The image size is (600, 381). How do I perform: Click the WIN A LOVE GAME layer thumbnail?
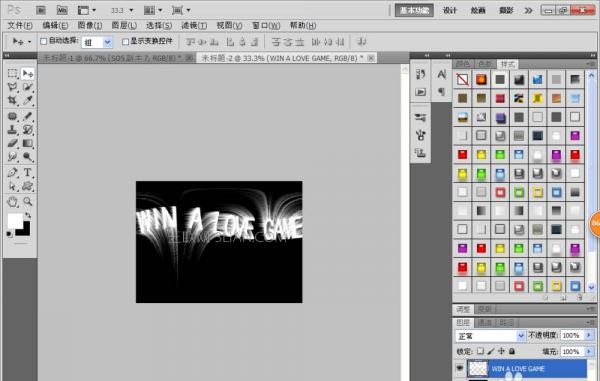pyautogui.click(x=478, y=369)
